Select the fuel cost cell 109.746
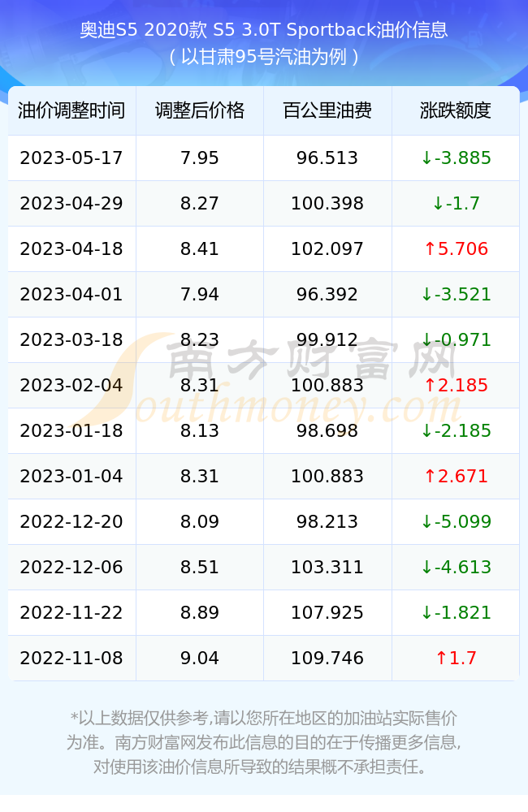 [327, 659]
